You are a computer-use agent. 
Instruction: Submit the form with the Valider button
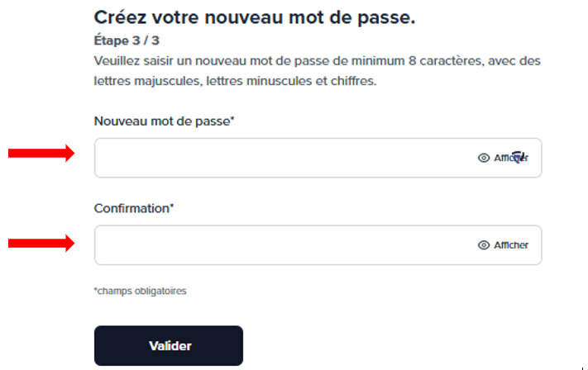tap(169, 346)
